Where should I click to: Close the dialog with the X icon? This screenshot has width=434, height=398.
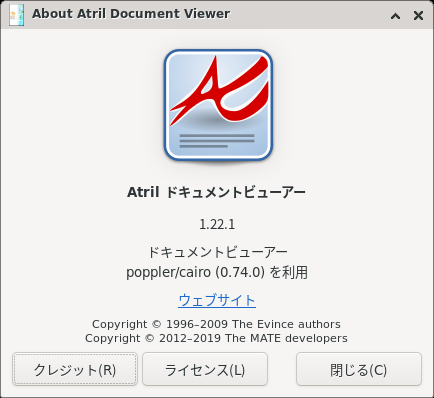click(x=418, y=15)
